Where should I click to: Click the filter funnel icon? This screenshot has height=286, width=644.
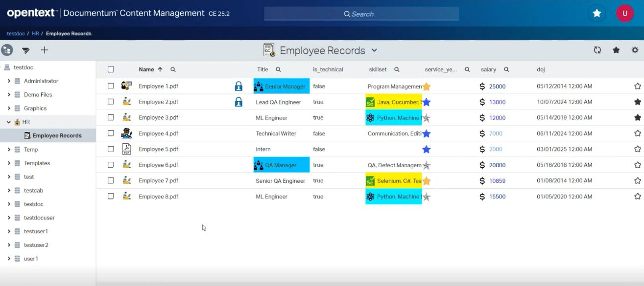(26, 50)
